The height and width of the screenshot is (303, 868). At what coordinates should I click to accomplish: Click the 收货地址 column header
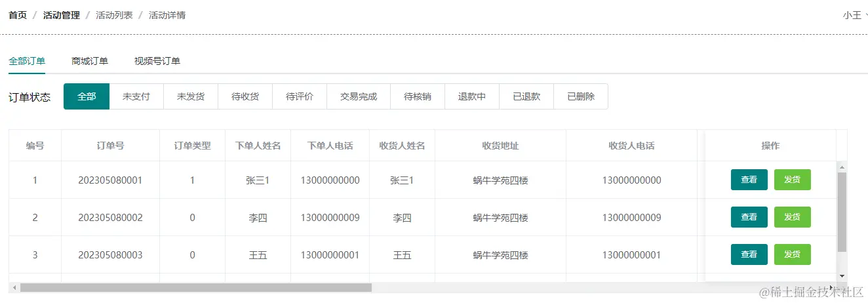click(501, 146)
